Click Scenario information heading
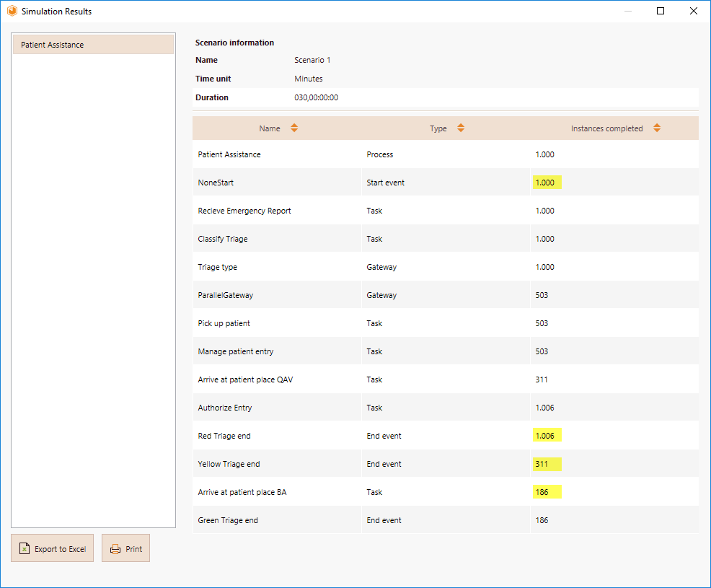The image size is (711, 588). click(234, 43)
